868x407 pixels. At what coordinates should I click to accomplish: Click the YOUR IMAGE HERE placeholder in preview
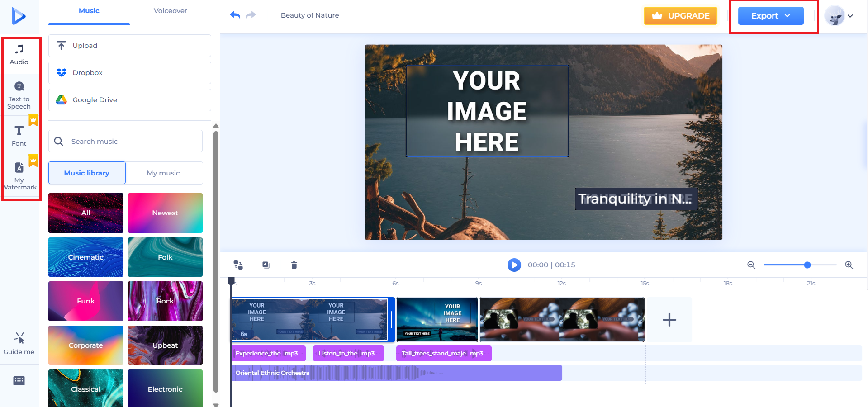[487, 111]
